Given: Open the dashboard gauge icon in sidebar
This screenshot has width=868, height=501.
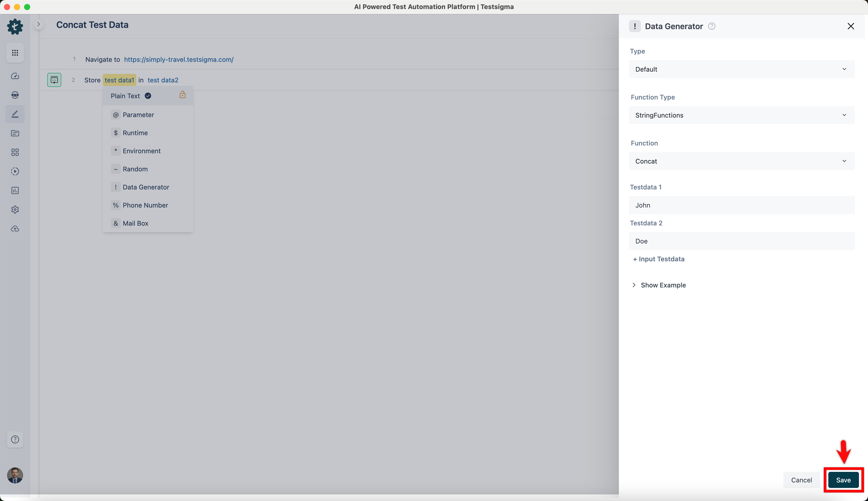Looking at the screenshot, I should pyautogui.click(x=15, y=76).
